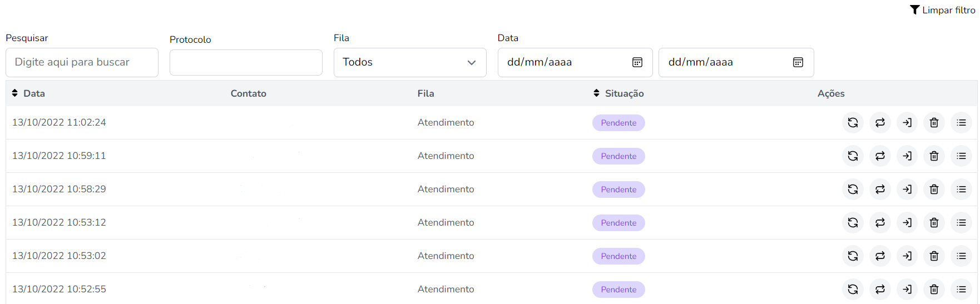Click Pendente badge in 10:58:29 row
Viewport: 980px width, 304px height.
(x=618, y=190)
